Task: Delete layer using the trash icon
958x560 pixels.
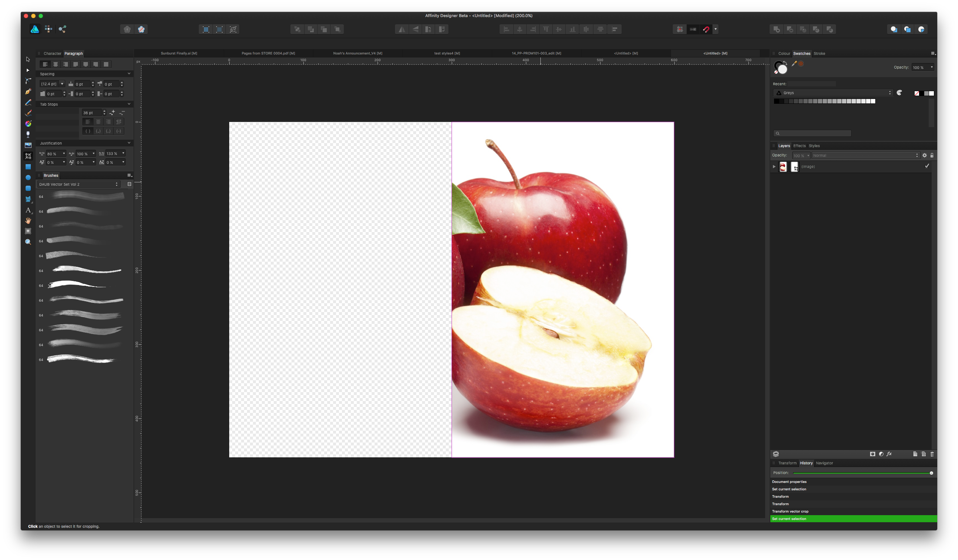Action: coord(932,454)
